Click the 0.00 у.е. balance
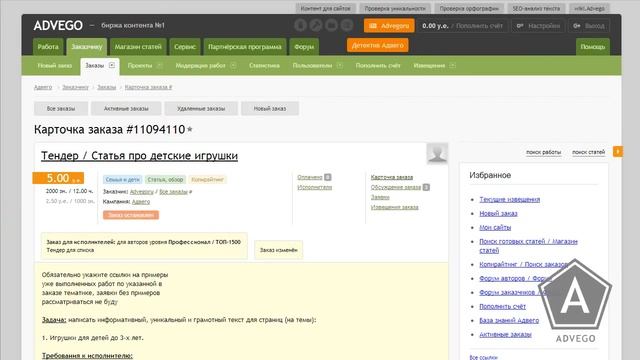The width and height of the screenshot is (640, 360). pos(435,26)
